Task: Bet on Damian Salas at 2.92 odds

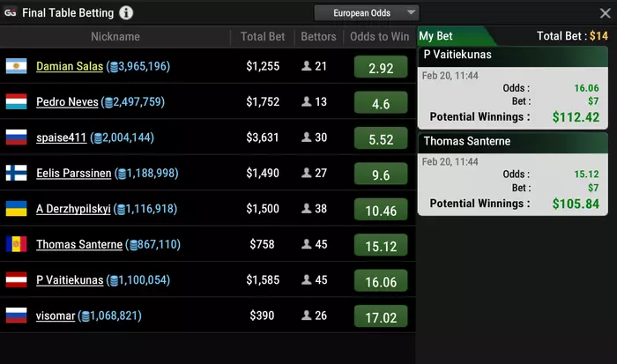Action: click(381, 66)
